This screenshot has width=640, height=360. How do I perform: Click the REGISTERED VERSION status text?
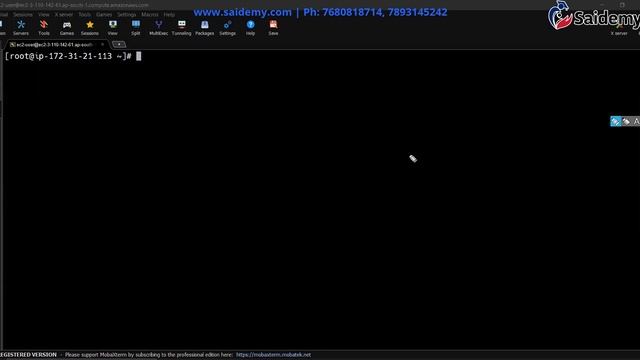28,355
